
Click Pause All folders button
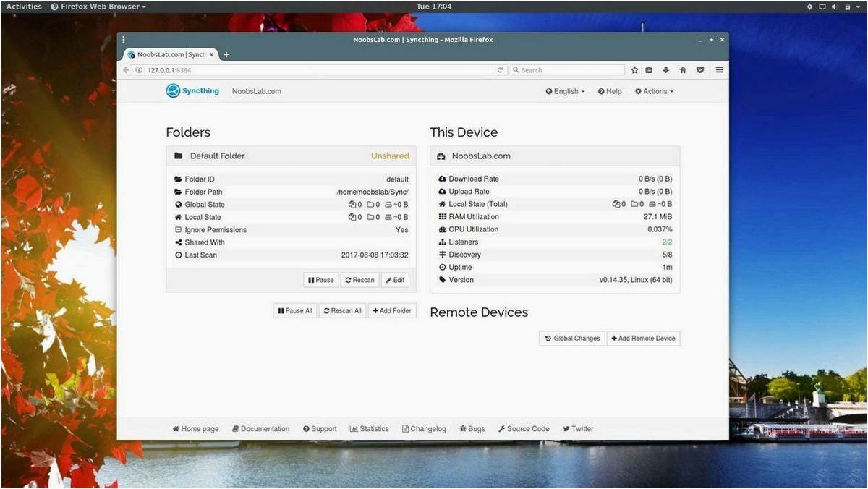coord(295,310)
